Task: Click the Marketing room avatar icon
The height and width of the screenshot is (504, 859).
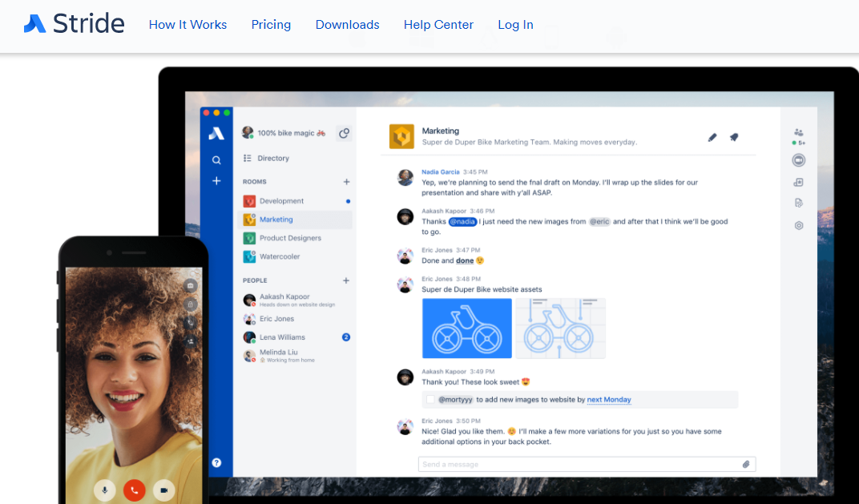Action: click(401, 136)
